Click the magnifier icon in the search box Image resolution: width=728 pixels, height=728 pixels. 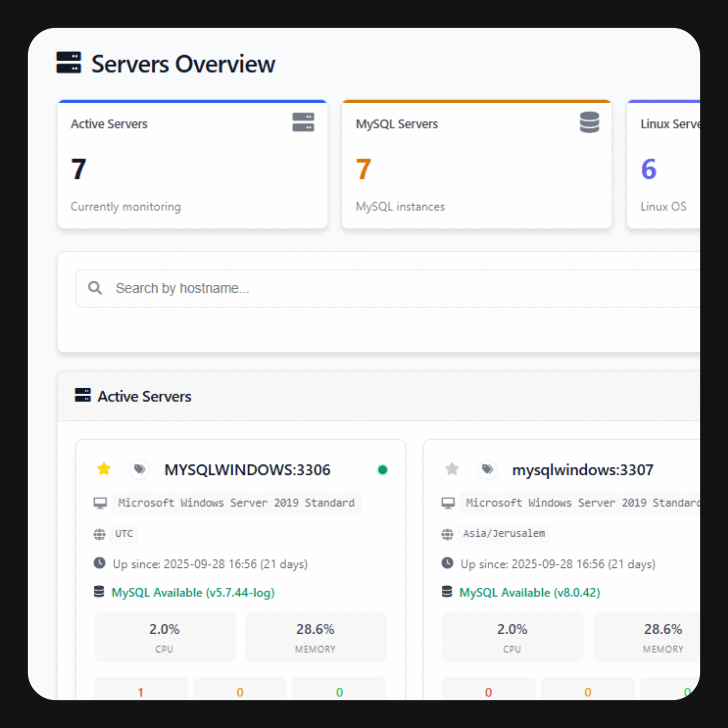[x=95, y=288]
